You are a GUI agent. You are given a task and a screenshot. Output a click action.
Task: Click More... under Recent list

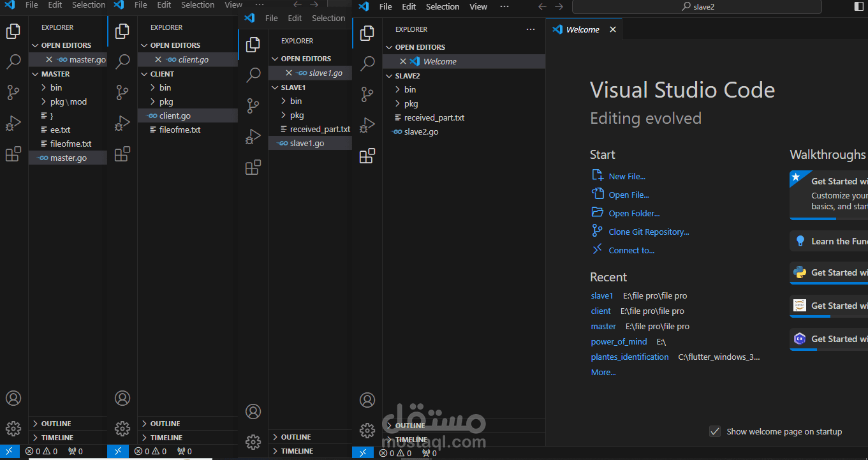(603, 372)
